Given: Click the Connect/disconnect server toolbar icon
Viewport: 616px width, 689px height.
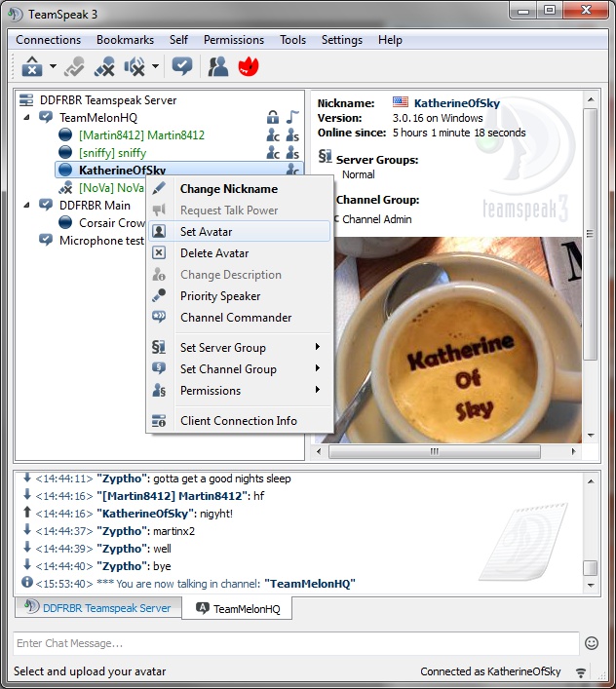Looking at the screenshot, I should coord(32,67).
